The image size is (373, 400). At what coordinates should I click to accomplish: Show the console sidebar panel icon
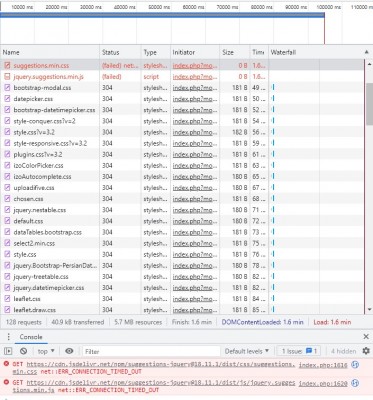[x=8, y=351]
